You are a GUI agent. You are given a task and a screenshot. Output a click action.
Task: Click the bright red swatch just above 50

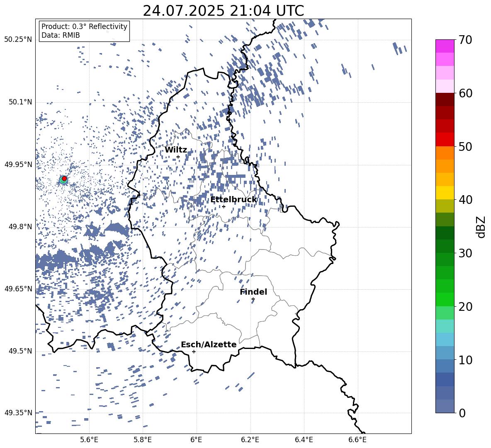pyautogui.click(x=445, y=140)
